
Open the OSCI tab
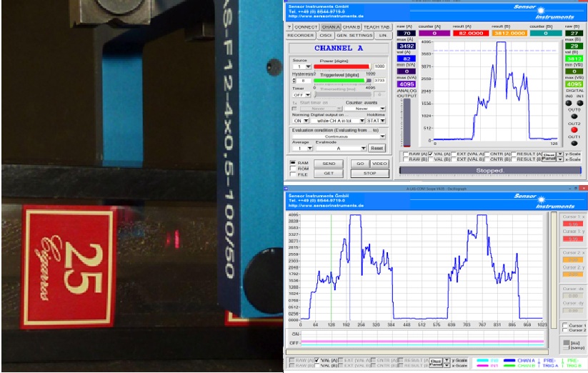pyautogui.click(x=325, y=36)
